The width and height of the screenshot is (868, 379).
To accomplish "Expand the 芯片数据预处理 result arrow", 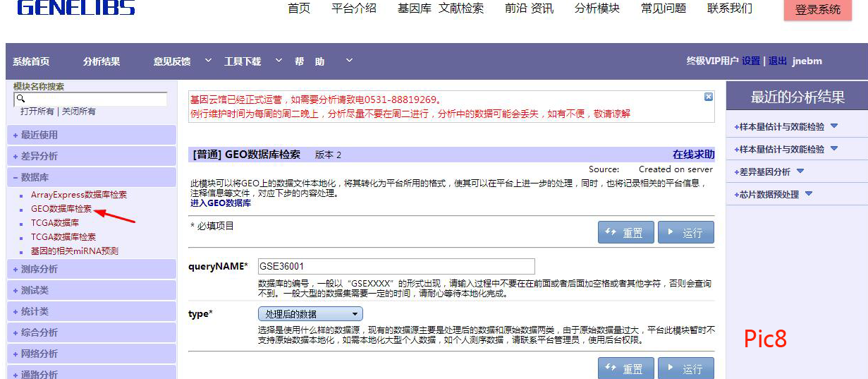I will click(x=809, y=194).
